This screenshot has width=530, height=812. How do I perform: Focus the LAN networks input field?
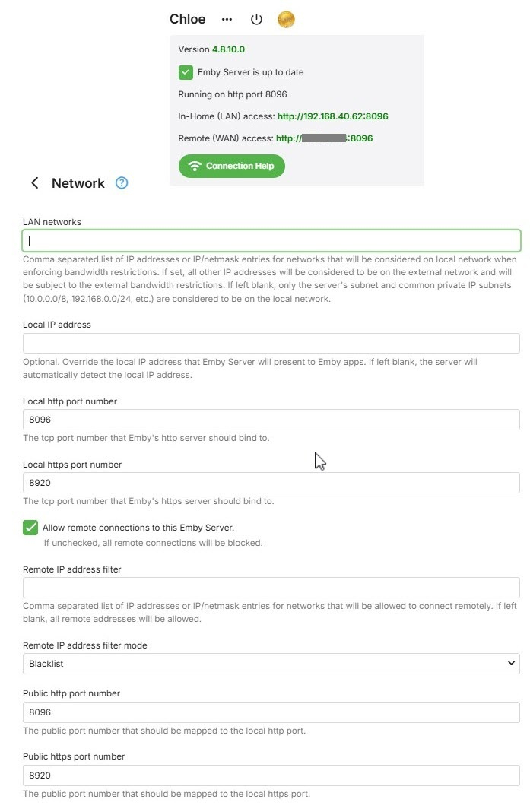pyautogui.click(x=271, y=241)
